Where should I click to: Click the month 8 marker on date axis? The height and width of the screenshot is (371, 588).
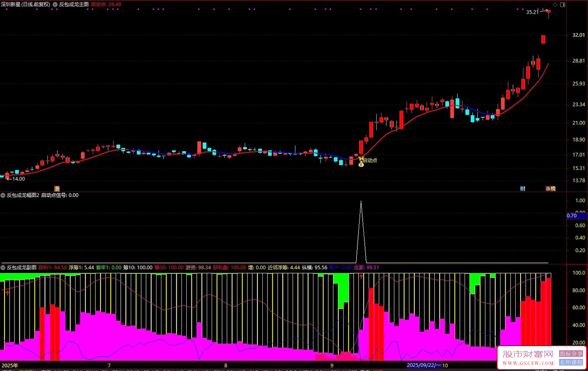coord(226,365)
